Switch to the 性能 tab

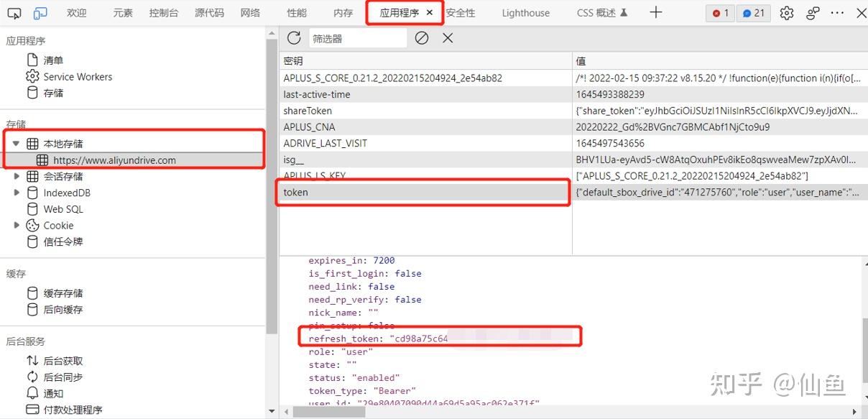(297, 13)
